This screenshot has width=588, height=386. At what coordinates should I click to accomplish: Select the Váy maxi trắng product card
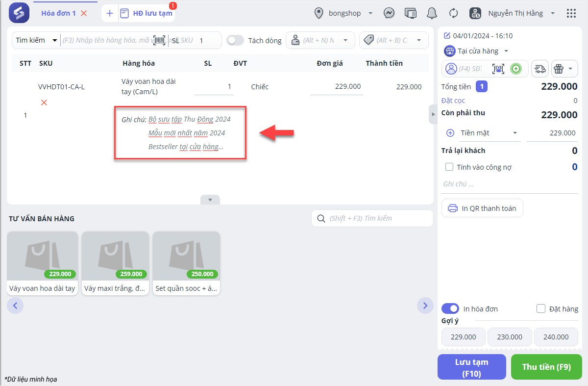115,263
